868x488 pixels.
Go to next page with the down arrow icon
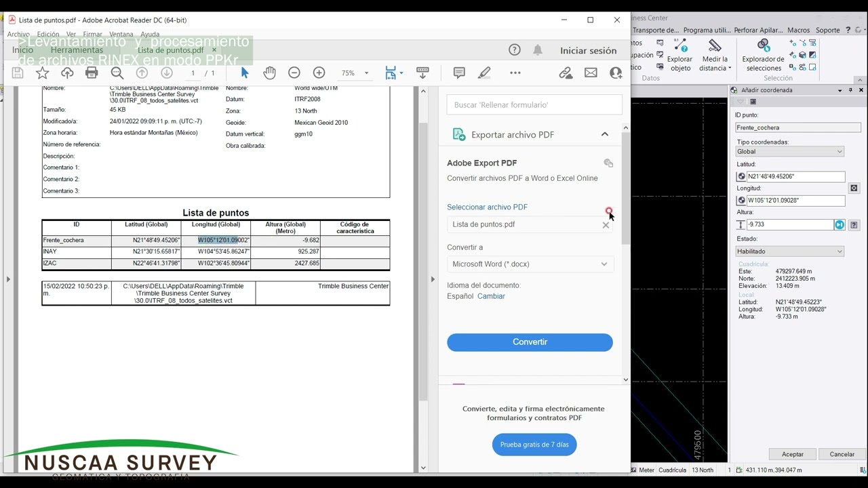pyautogui.click(x=166, y=73)
